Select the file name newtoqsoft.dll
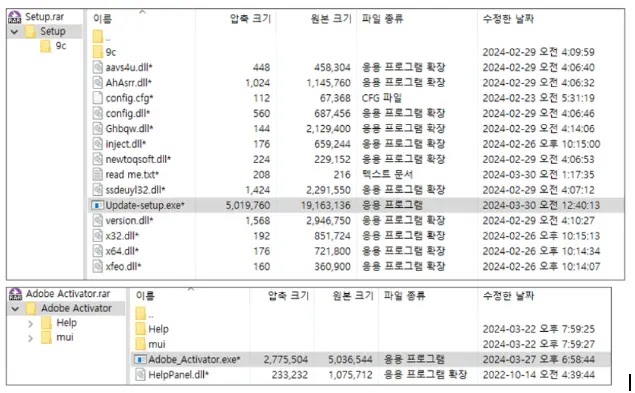The image size is (635, 393). (138, 159)
